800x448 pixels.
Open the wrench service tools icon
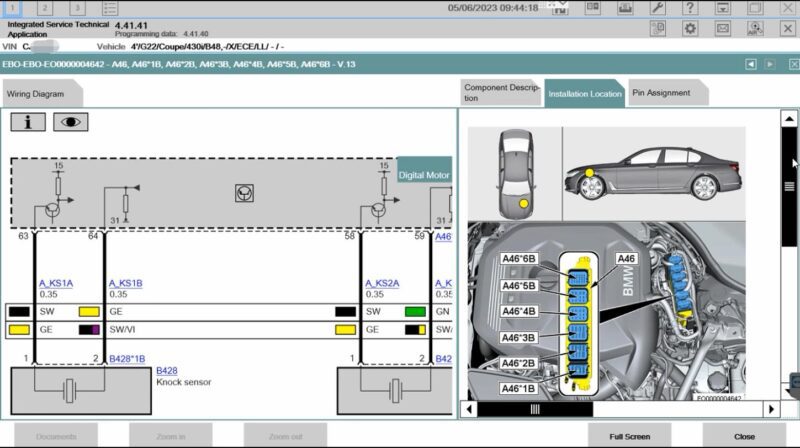657,8
